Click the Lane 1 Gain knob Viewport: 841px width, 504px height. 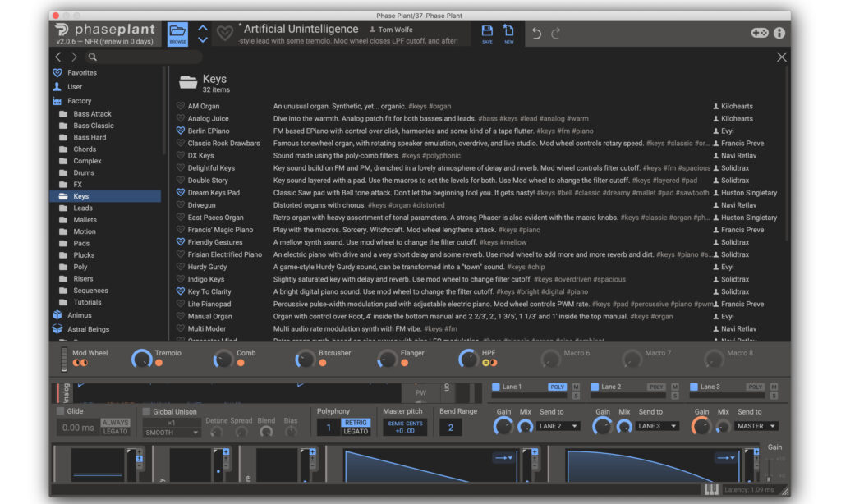point(503,427)
